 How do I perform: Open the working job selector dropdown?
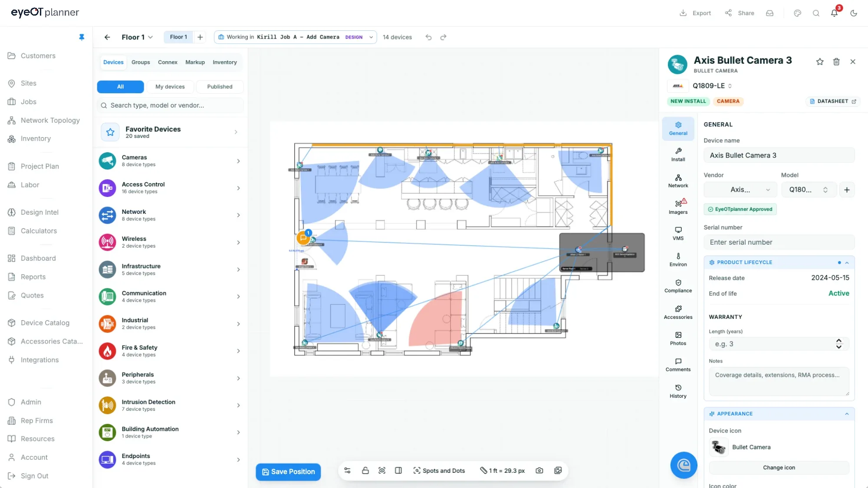pos(295,37)
